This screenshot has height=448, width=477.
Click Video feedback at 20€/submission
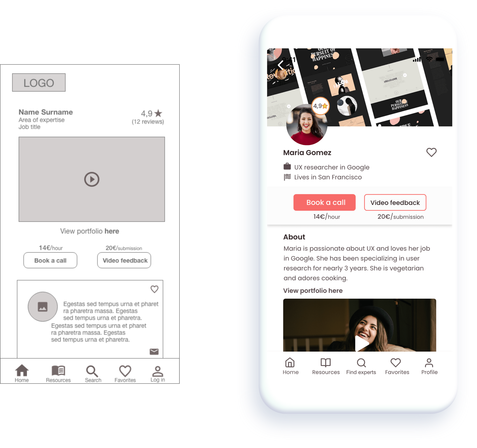395,202
